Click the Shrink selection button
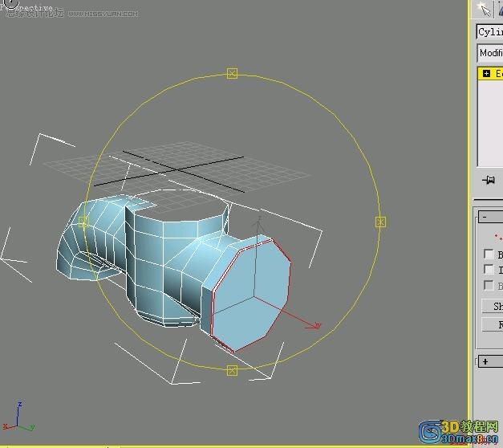The width and height of the screenshot is (503, 448). coord(493,306)
